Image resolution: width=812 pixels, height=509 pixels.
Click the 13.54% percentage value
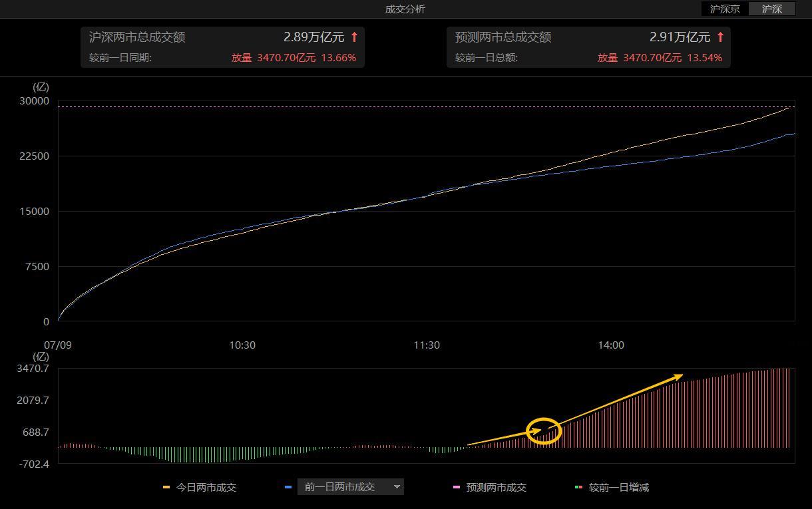pos(705,58)
